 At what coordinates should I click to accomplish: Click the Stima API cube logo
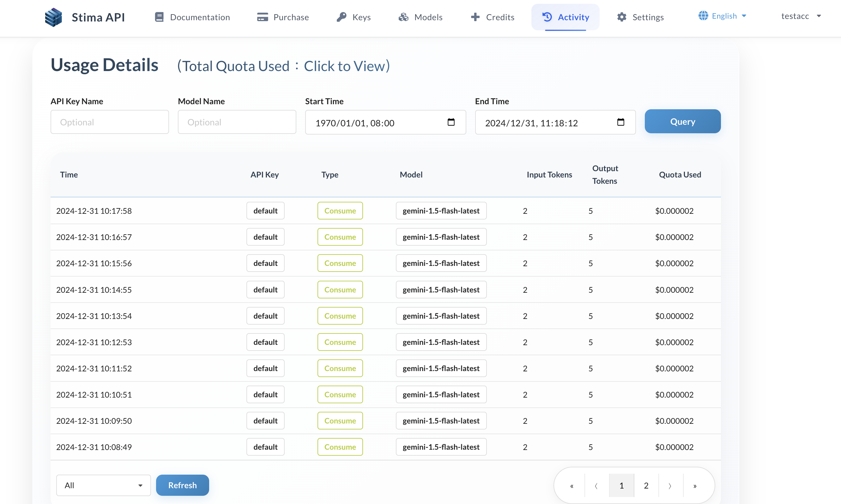click(x=53, y=17)
